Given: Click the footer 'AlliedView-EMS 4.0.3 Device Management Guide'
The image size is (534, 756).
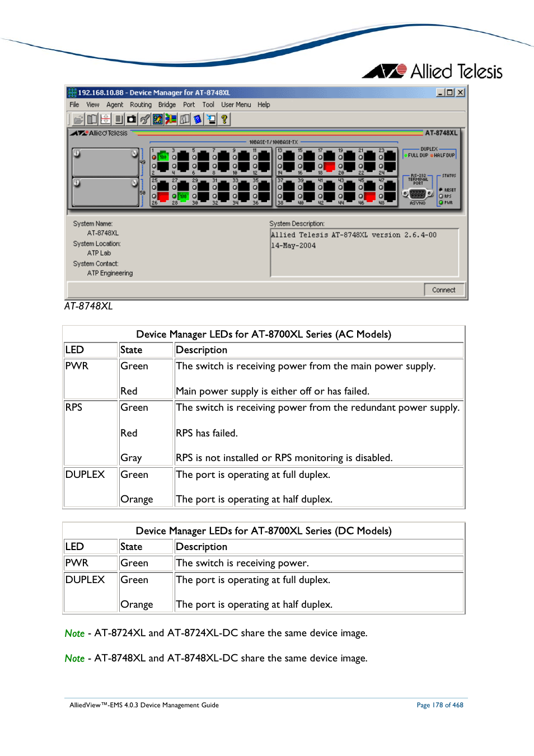Looking at the screenshot, I should tap(144, 705).
